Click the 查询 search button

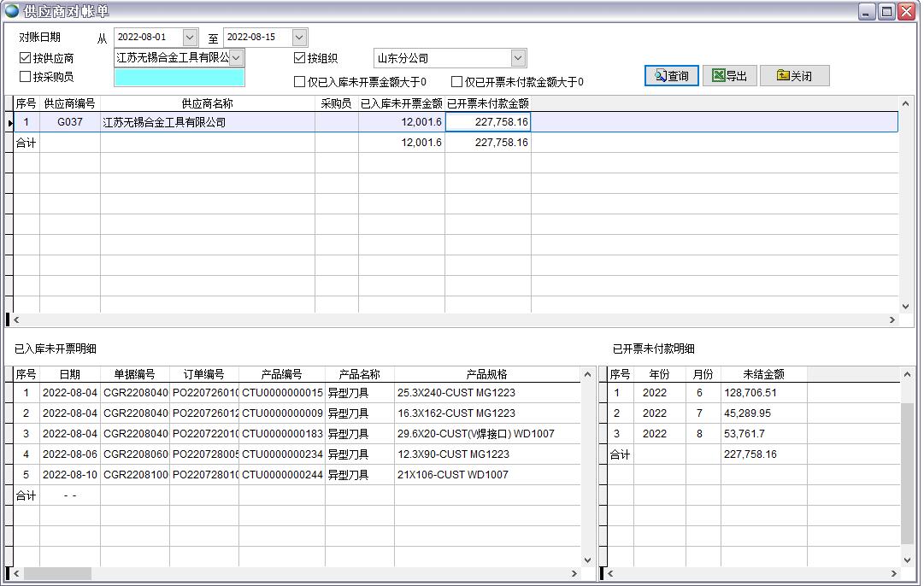[x=672, y=76]
